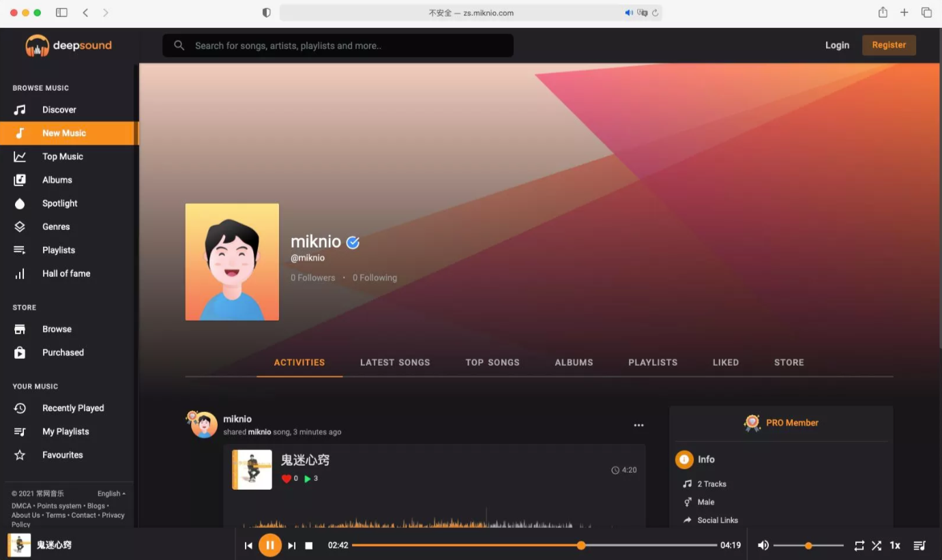This screenshot has width=942, height=560.
Task: View the 0 Following list
Action: coord(374,278)
